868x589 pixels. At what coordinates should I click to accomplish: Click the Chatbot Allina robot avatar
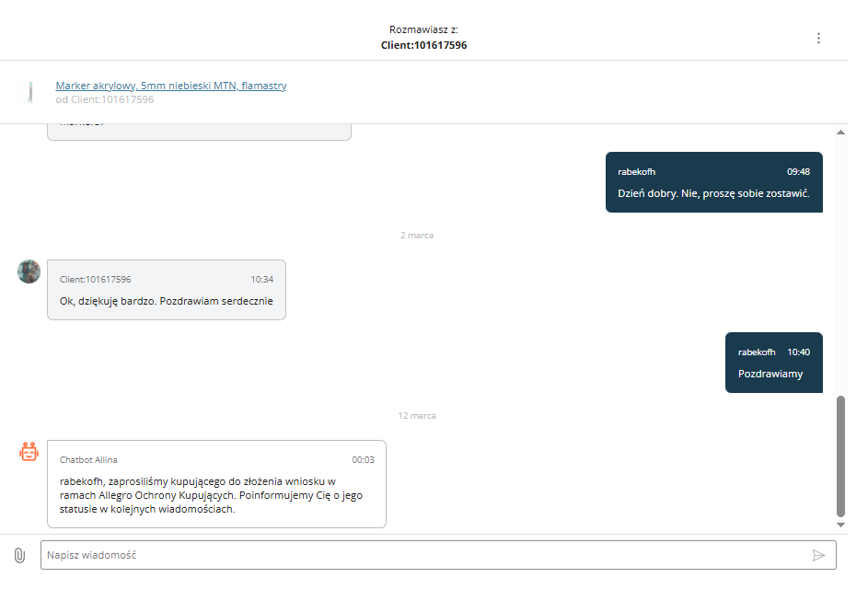(29, 452)
